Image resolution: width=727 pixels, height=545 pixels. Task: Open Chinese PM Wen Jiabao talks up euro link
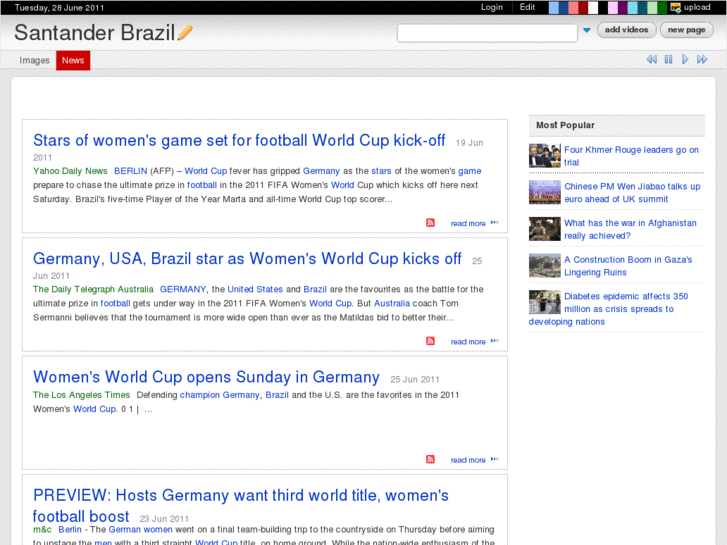(632, 192)
